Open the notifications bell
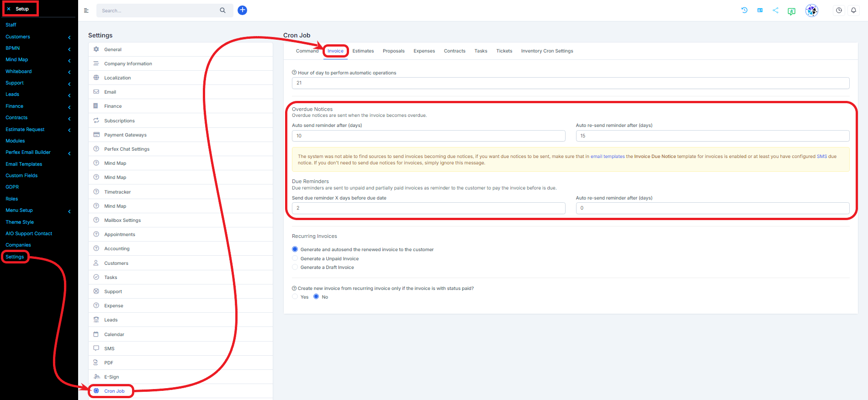 pyautogui.click(x=853, y=10)
